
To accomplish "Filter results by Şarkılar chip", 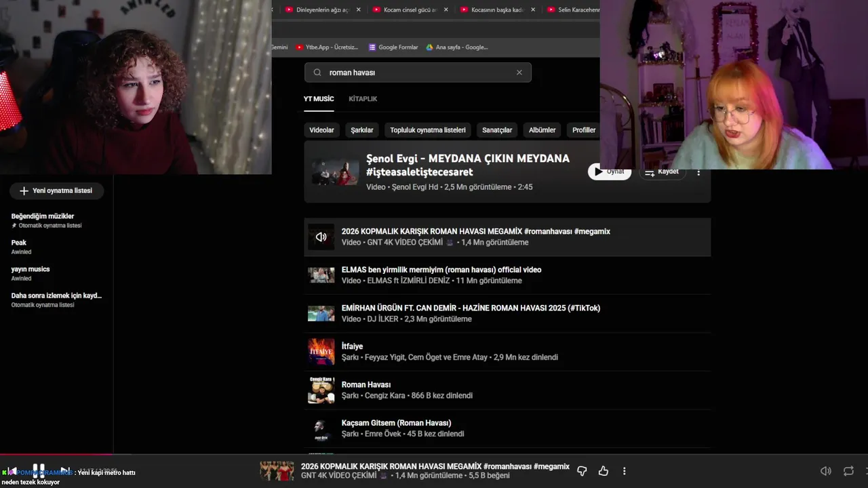I will click(x=362, y=130).
